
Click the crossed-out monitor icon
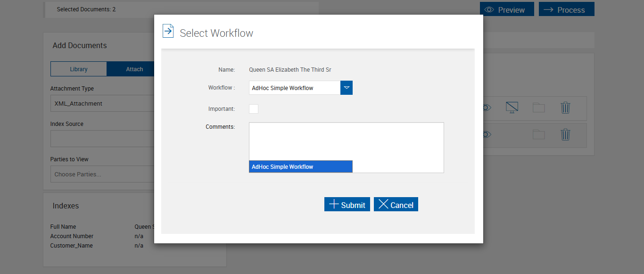coord(512,108)
